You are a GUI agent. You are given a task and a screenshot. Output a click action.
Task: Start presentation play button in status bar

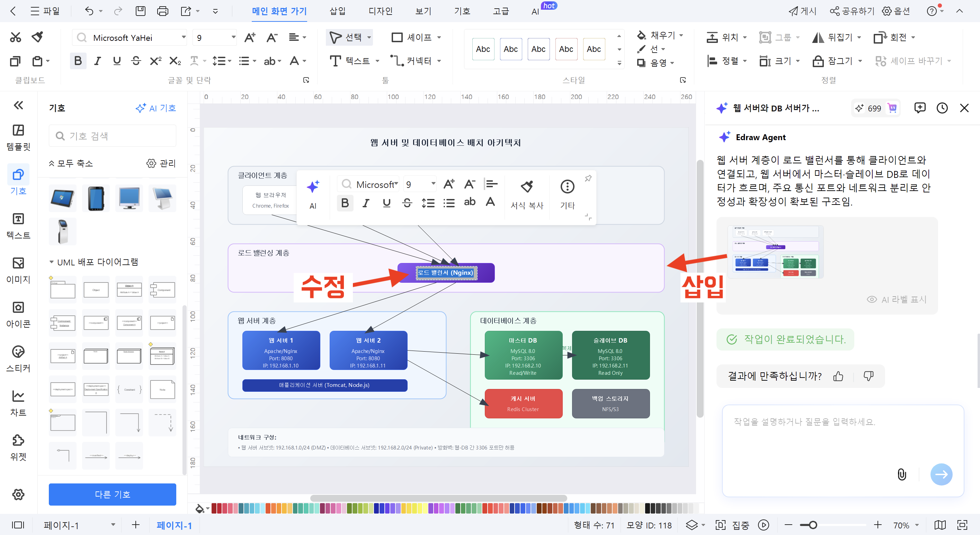pyautogui.click(x=763, y=525)
